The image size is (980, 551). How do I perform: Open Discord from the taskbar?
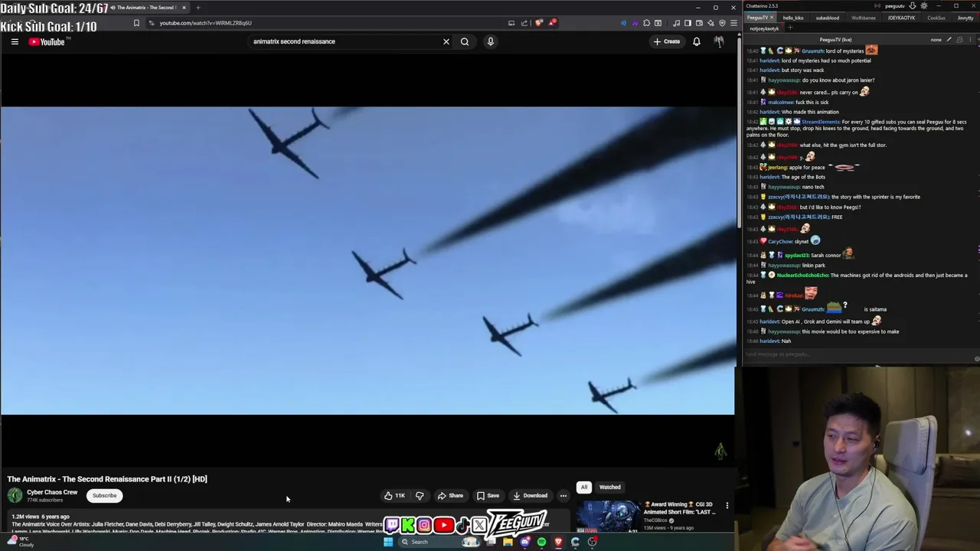(525, 542)
